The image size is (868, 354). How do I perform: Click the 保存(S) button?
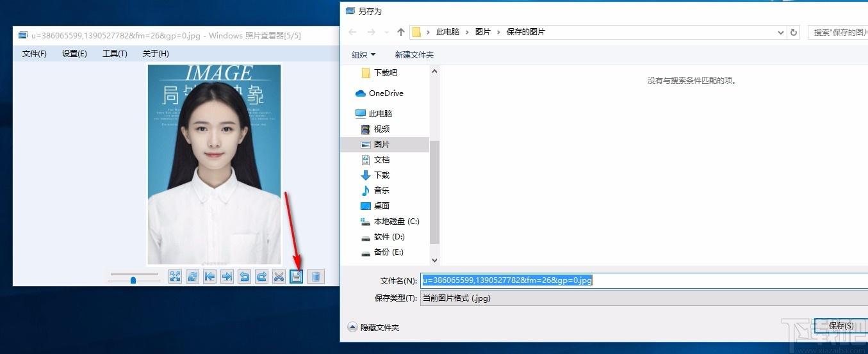coord(840,326)
